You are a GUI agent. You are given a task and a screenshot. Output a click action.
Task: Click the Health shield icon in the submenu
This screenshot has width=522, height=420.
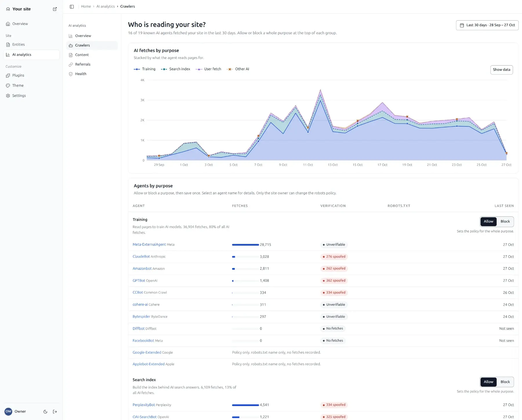pyautogui.click(x=71, y=74)
